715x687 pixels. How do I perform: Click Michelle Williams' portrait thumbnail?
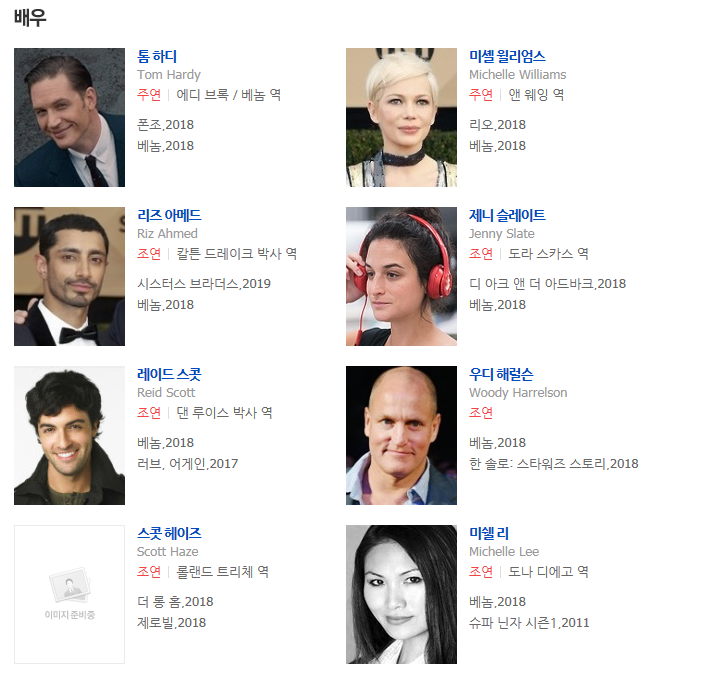[x=401, y=117]
